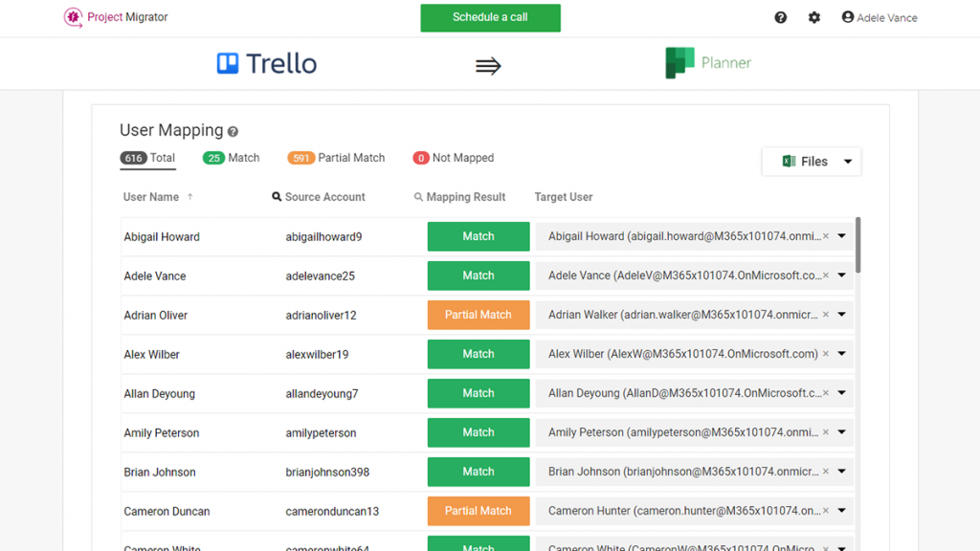Select the Total tab above the table

coord(147,158)
